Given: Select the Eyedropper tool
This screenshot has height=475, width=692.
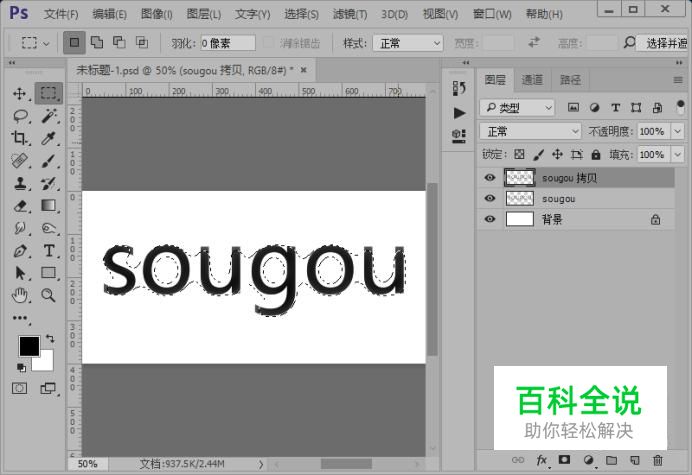Looking at the screenshot, I should pos(49,138).
